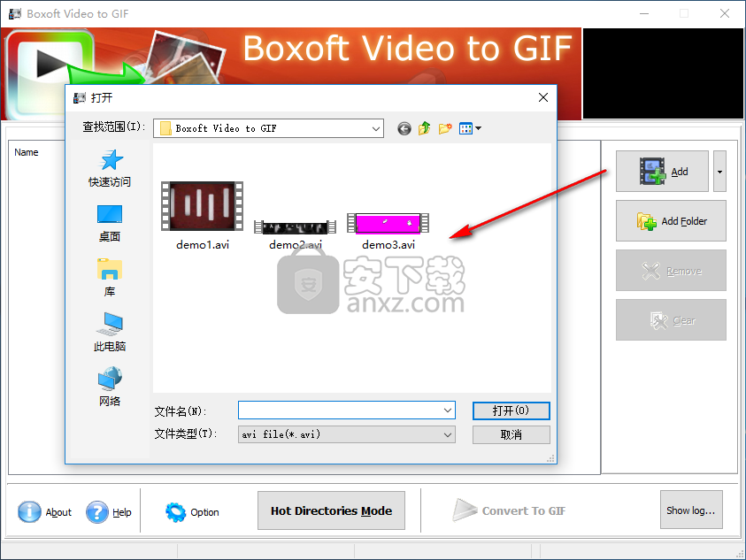Open Help via question mark icon
Image resolution: width=746 pixels, height=560 pixels.
tap(97, 512)
